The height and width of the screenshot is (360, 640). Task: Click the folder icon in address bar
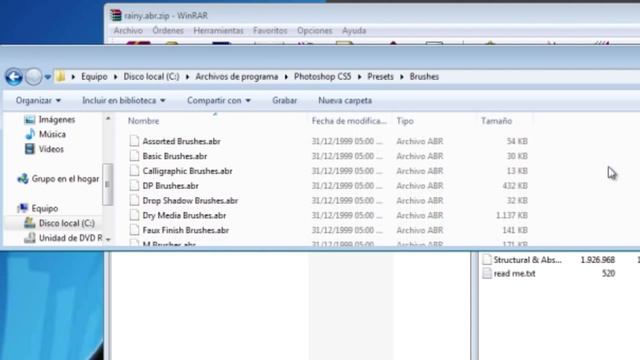point(60,76)
